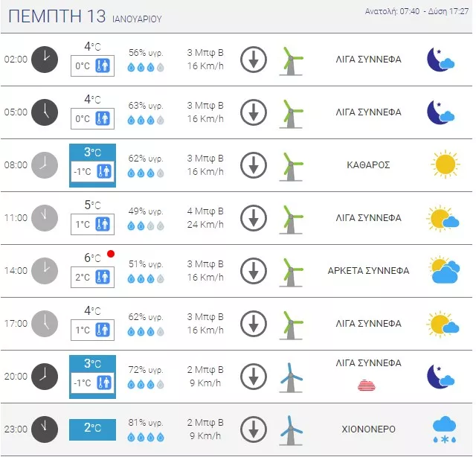
Task: Click the clear sun icon at 08:00
Action: click(x=445, y=164)
